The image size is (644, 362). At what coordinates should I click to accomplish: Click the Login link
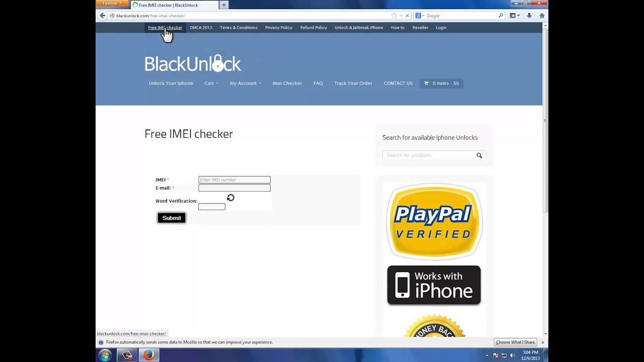[x=441, y=28]
